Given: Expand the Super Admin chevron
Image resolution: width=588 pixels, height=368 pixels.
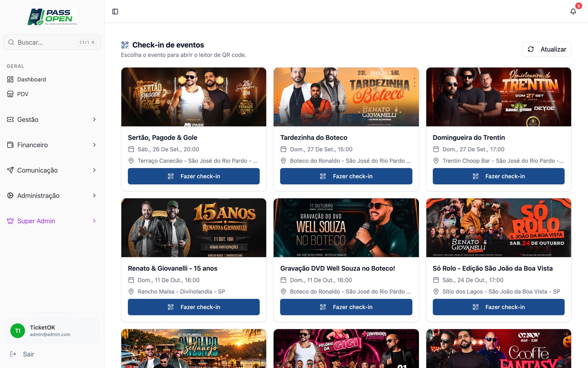Looking at the screenshot, I should 94,221.
